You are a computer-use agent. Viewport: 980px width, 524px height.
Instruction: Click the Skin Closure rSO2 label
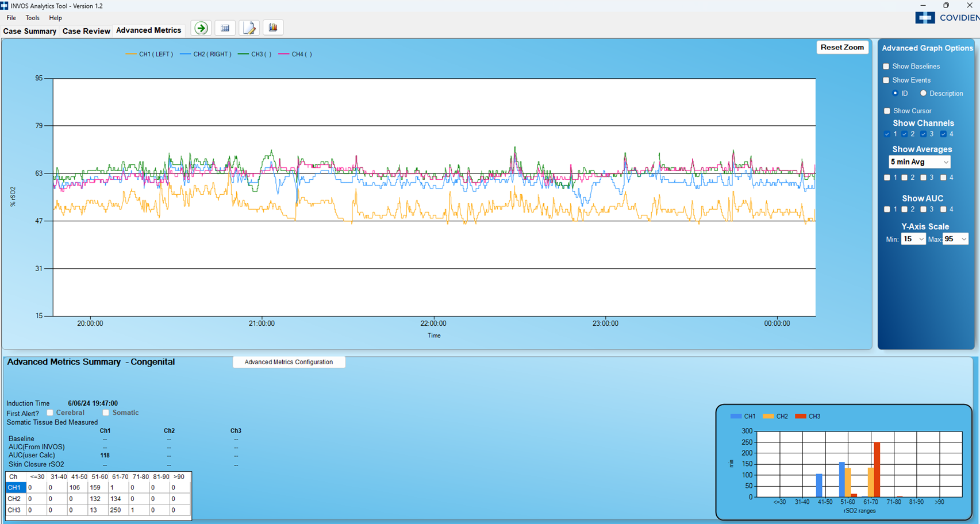click(x=36, y=464)
